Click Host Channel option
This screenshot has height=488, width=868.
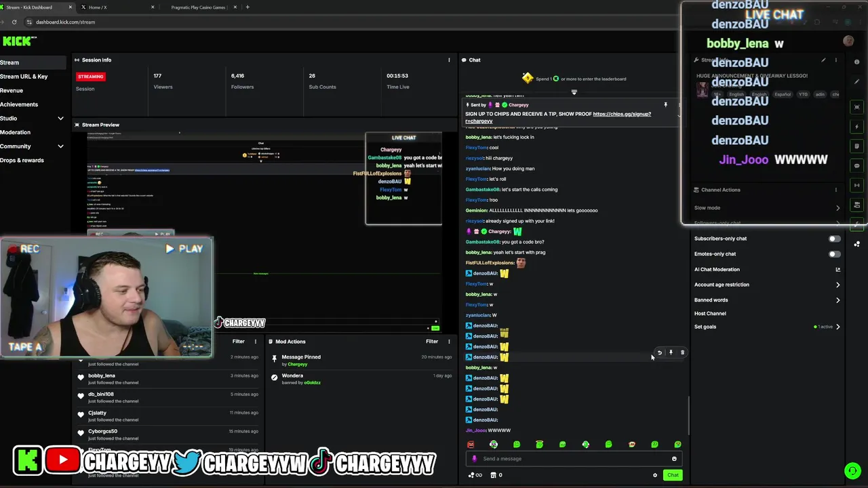click(710, 314)
